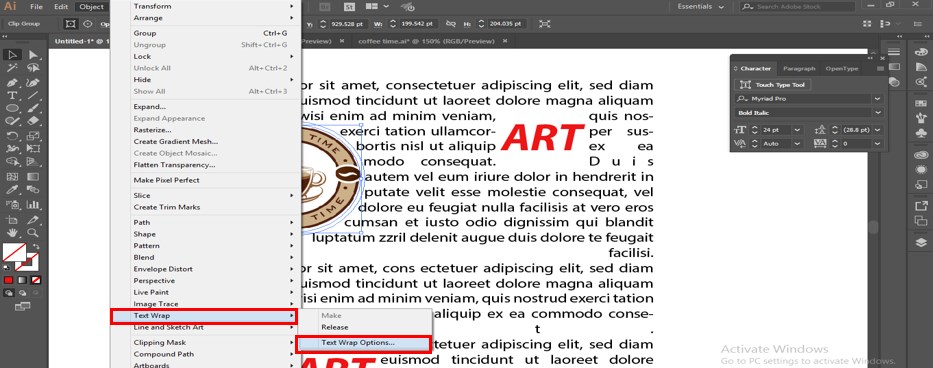Toggle the Color fill mode button
933x368 pixels.
coord(8,280)
